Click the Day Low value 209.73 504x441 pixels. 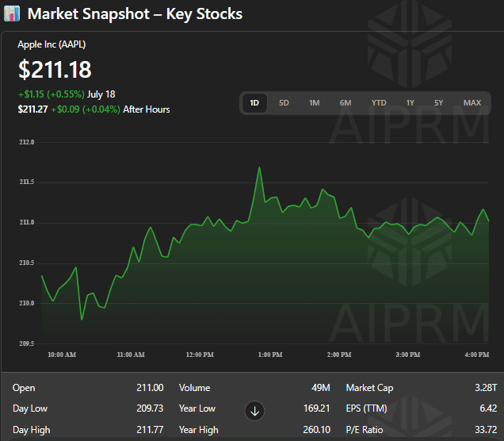(x=150, y=408)
